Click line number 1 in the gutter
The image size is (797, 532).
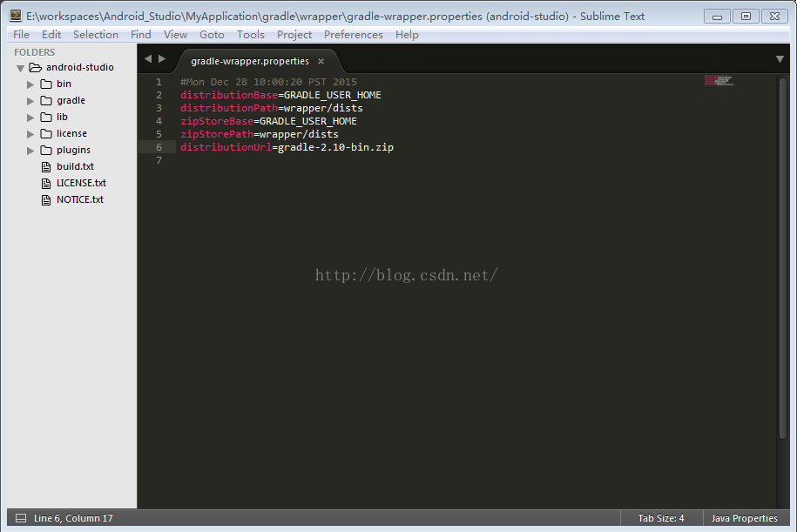159,83
